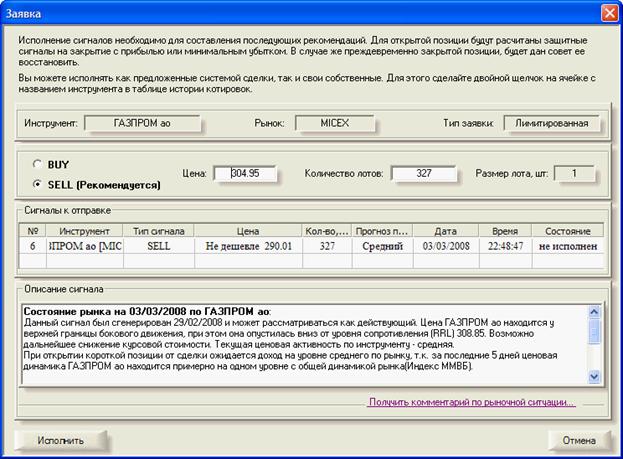Select the SELL (Рекомендуется) radio button

coord(37,184)
